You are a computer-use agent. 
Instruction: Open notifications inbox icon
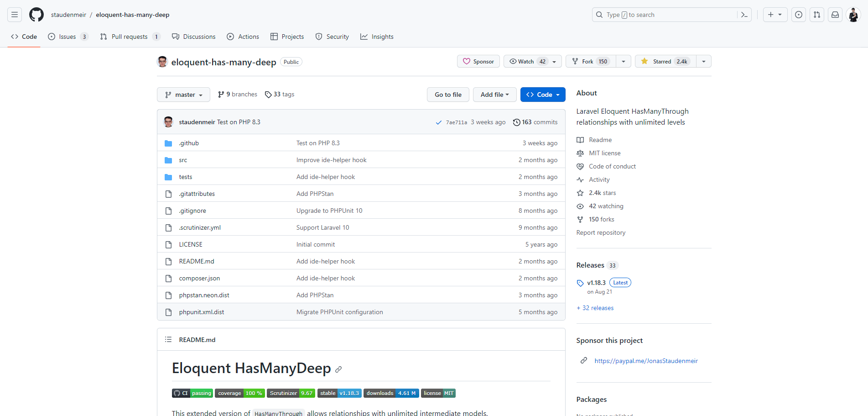pyautogui.click(x=835, y=15)
